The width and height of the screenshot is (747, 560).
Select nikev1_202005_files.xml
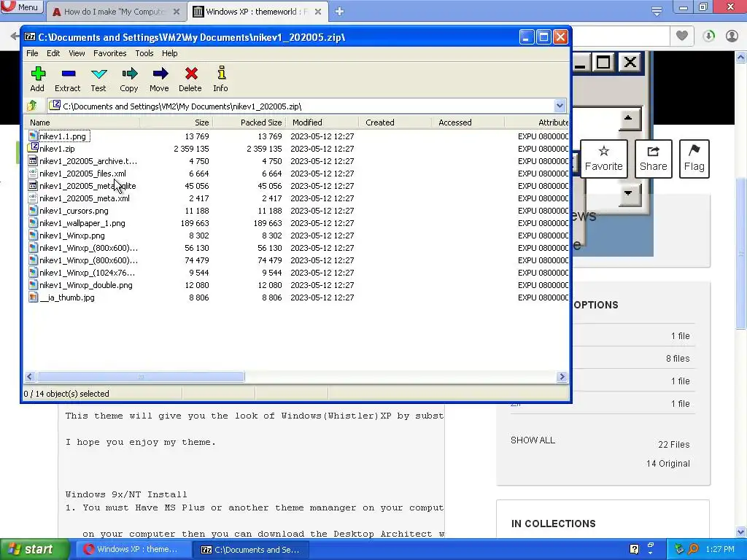click(x=82, y=174)
